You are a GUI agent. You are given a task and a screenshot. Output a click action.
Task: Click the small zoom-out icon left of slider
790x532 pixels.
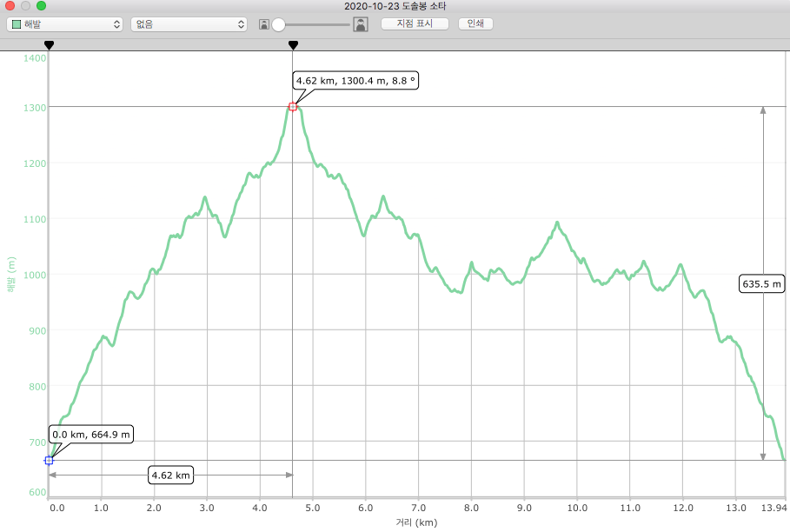point(263,24)
